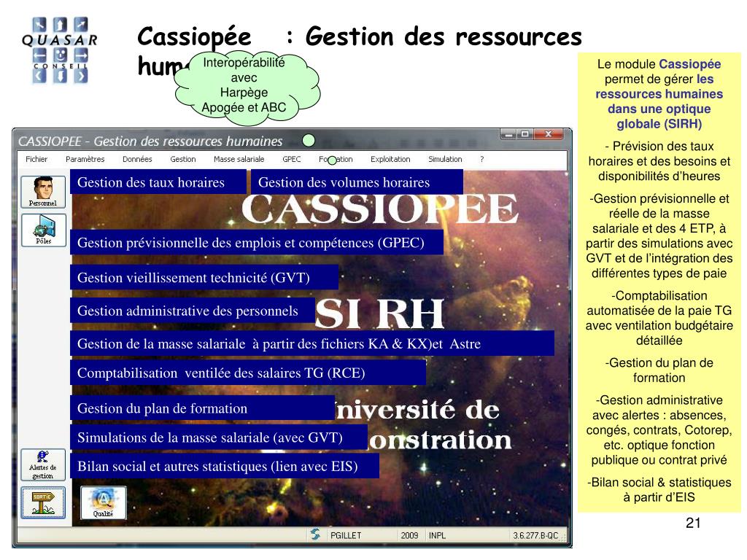Select Simulations de la masse salariale
The height and width of the screenshot is (560, 747).
[219, 437]
